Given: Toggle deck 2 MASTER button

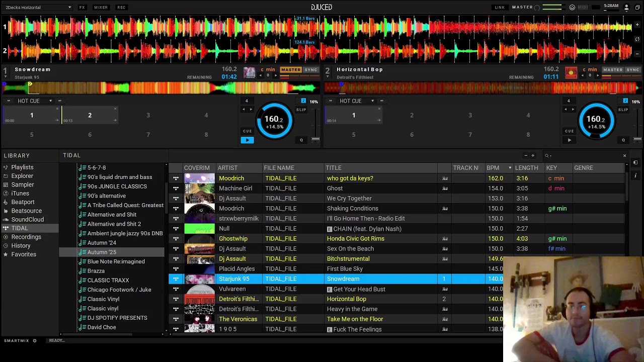Looking at the screenshot, I should click(x=612, y=70).
